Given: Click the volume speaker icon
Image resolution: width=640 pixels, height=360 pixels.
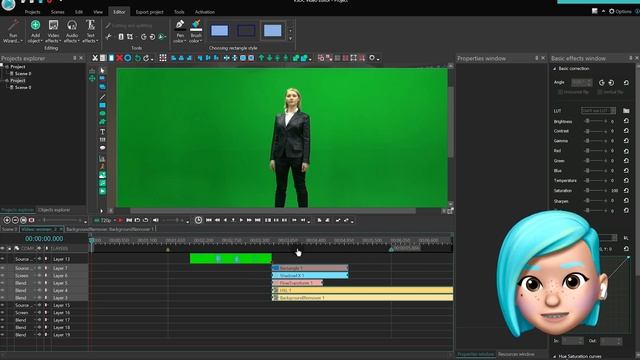Looking at the screenshot, I should tap(156, 220).
